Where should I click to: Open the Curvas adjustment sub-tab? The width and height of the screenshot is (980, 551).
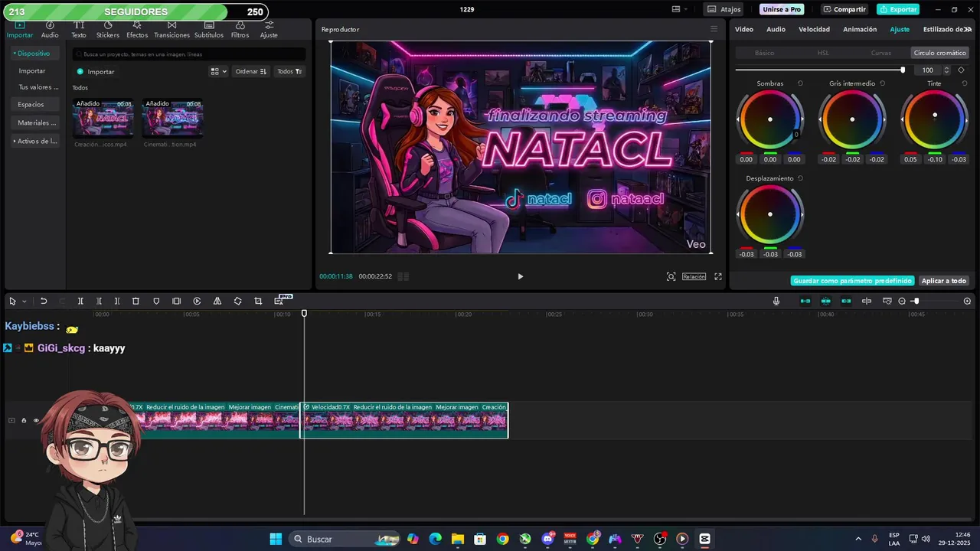(x=881, y=53)
